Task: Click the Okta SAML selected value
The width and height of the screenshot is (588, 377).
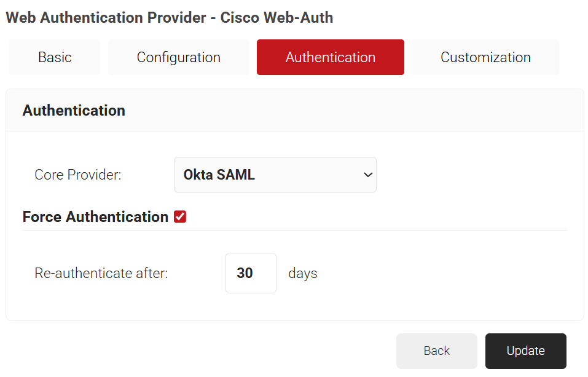Action: (x=219, y=175)
